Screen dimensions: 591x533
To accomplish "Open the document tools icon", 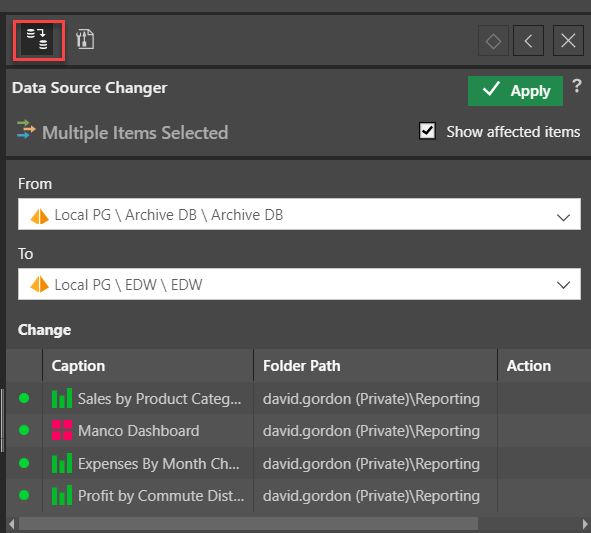I will [85, 39].
